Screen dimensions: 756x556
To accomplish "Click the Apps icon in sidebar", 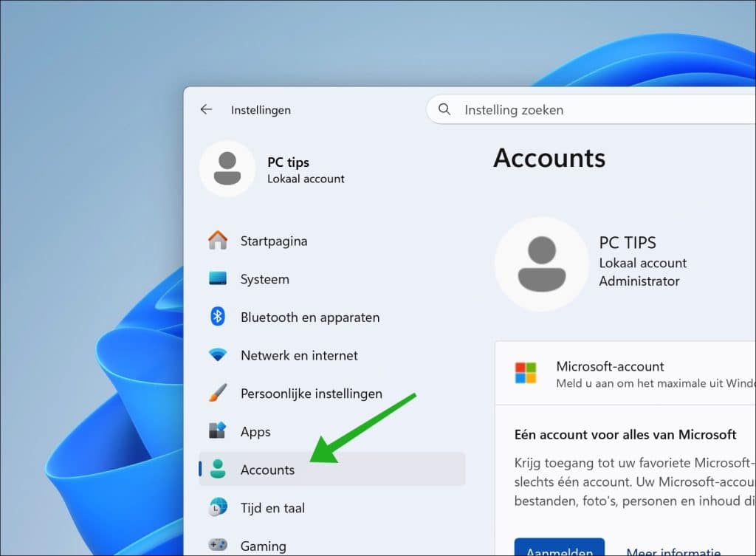I will click(x=218, y=430).
